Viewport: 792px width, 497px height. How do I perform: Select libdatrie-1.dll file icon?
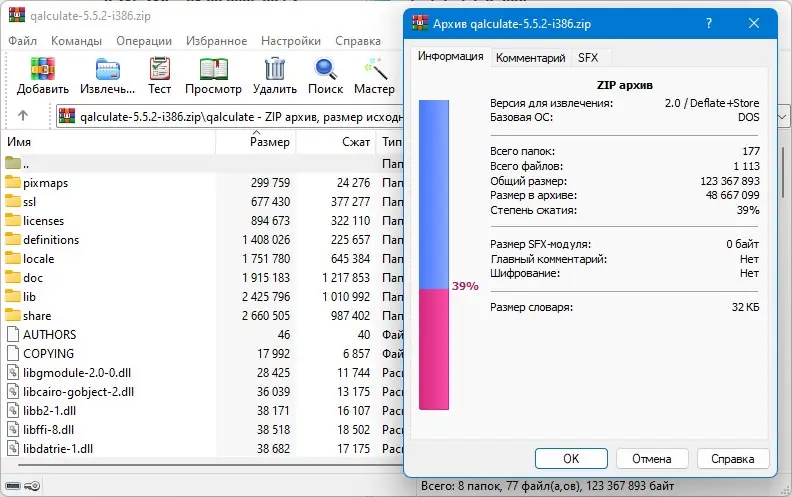[x=13, y=449]
